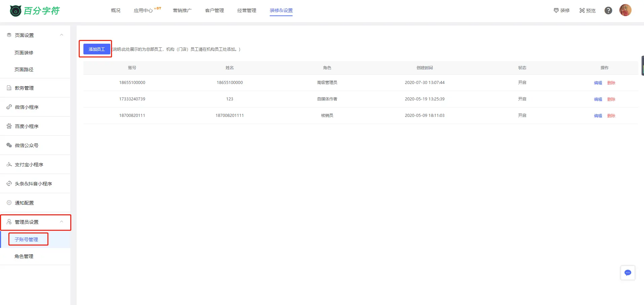Select 微信公众号 in sidebar

(27, 145)
